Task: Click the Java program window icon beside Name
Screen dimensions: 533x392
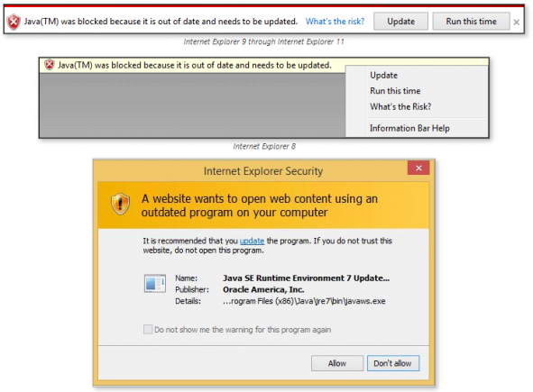Action: coord(154,283)
